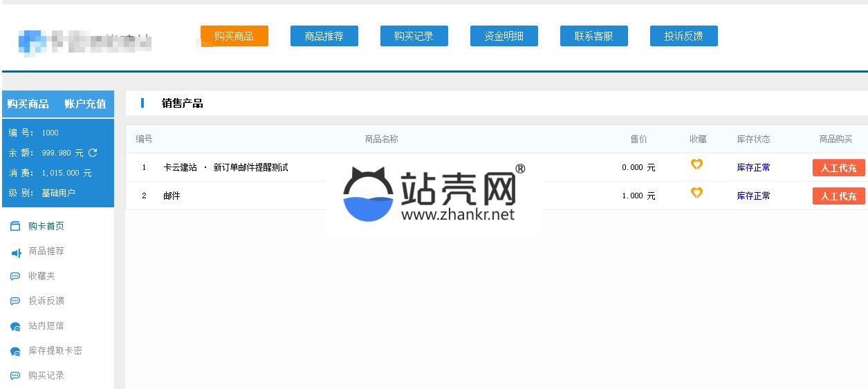Open the 购买商品 orange top navigation button
Viewport: 868px width, 389px height.
[x=234, y=36]
